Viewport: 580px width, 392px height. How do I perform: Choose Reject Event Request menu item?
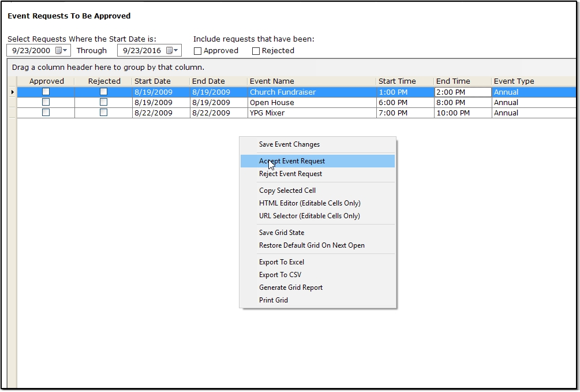(x=318, y=174)
